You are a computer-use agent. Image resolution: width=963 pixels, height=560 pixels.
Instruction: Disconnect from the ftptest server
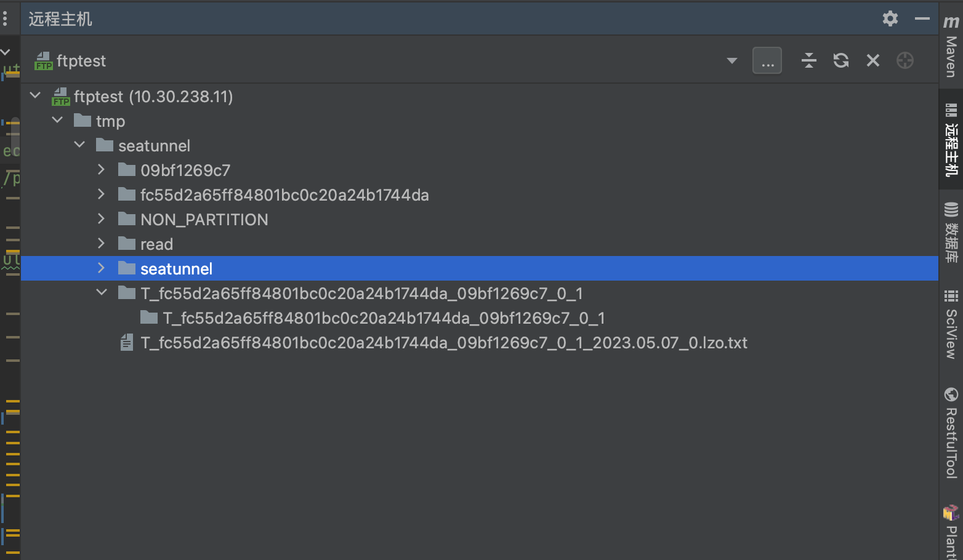tap(872, 60)
